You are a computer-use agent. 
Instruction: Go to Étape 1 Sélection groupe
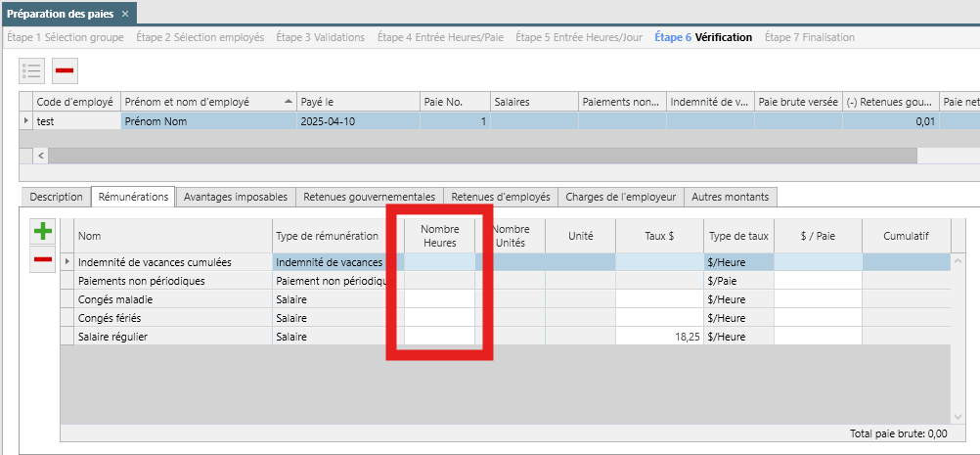[x=65, y=37]
